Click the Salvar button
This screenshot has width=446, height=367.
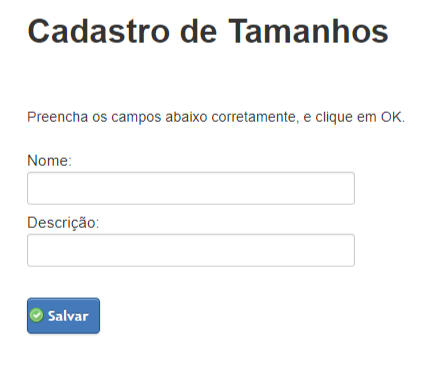pyautogui.click(x=63, y=316)
